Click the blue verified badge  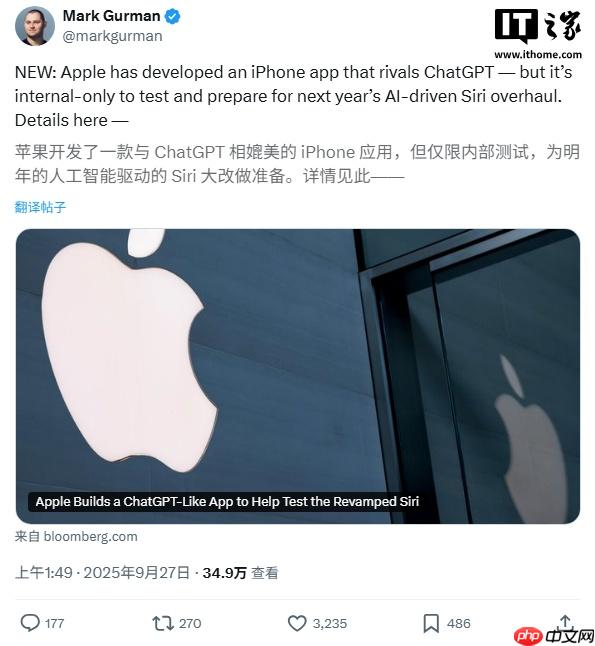(x=172, y=16)
